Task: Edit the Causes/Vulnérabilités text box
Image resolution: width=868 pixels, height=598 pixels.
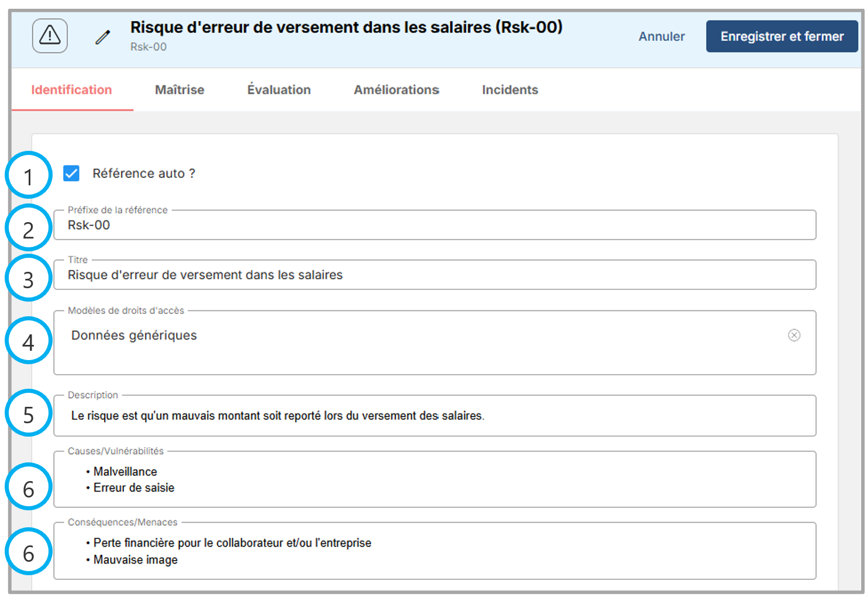Action: pos(434,480)
